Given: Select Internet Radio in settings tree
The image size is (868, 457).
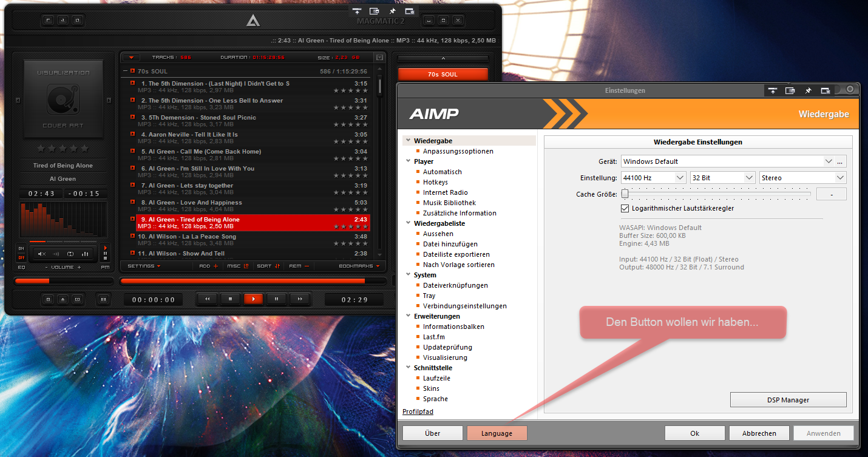Looking at the screenshot, I should pos(445,192).
